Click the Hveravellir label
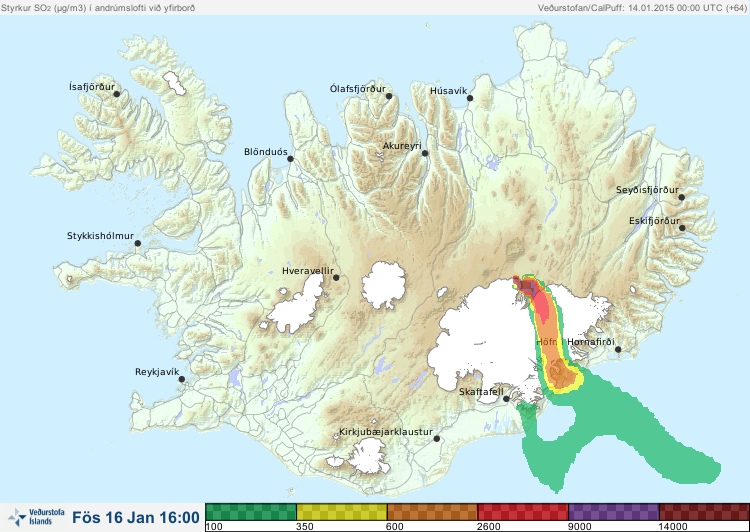This screenshot has height=532, width=750. (308, 271)
